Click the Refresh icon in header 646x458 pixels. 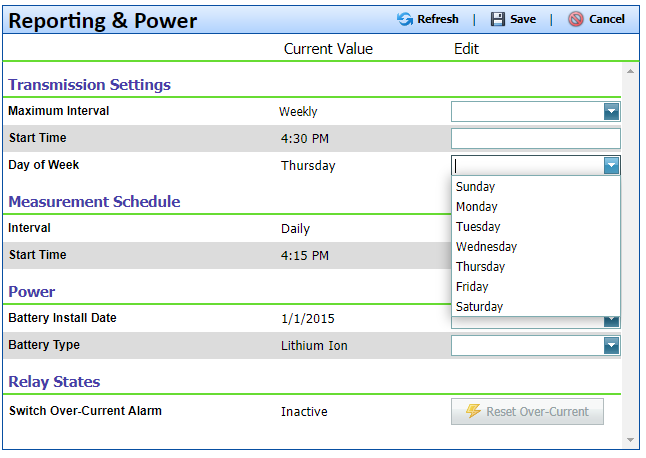[x=404, y=19]
